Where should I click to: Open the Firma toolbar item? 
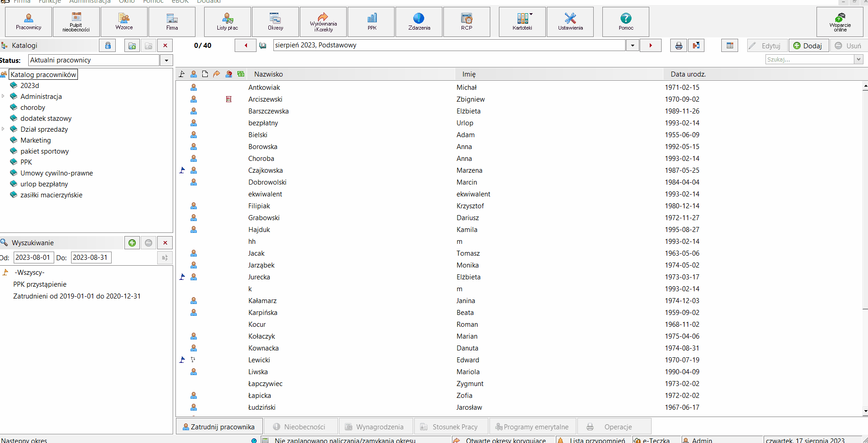[x=172, y=21]
